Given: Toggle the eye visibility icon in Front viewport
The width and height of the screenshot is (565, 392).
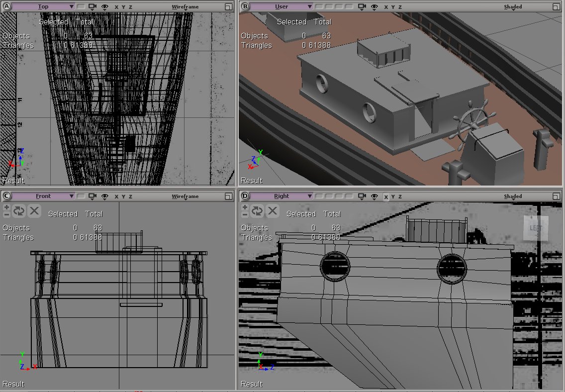Looking at the screenshot, I should pos(105,196).
